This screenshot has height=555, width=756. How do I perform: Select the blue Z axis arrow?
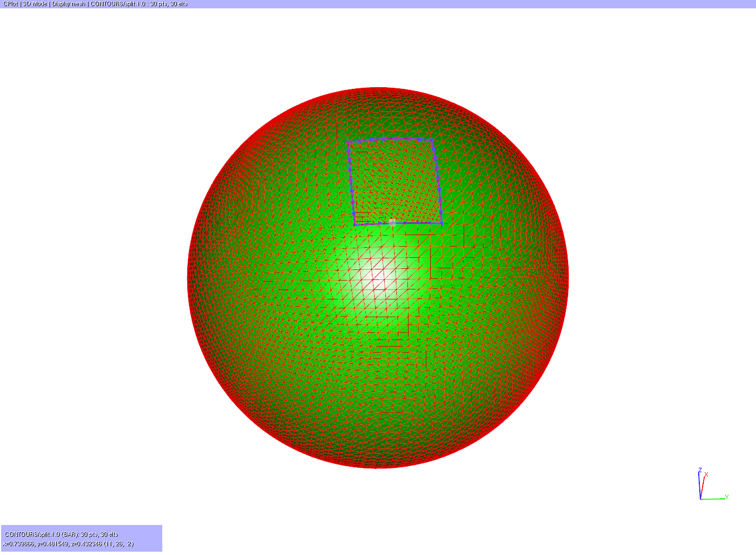700,484
